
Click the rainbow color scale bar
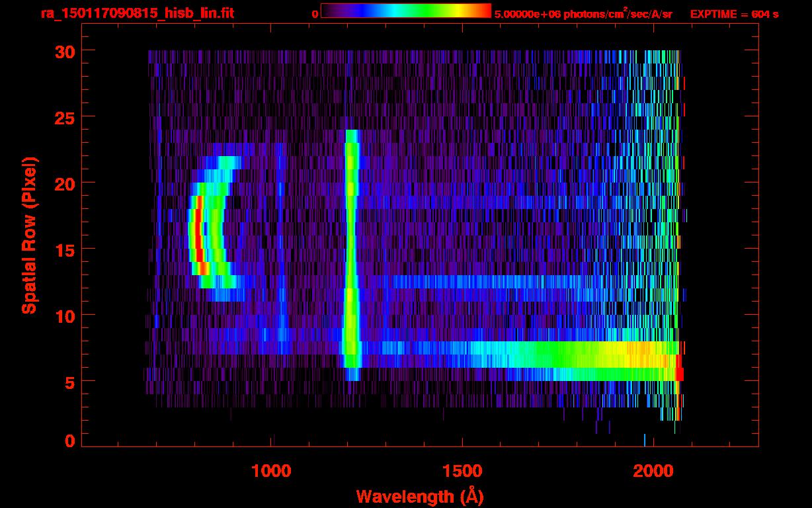405,11
